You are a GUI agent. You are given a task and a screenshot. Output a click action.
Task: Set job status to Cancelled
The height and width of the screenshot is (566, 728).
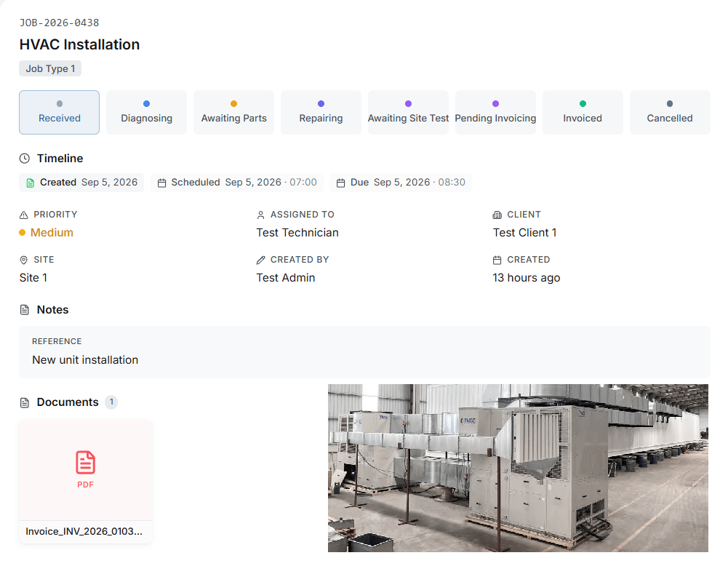tap(670, 112)
